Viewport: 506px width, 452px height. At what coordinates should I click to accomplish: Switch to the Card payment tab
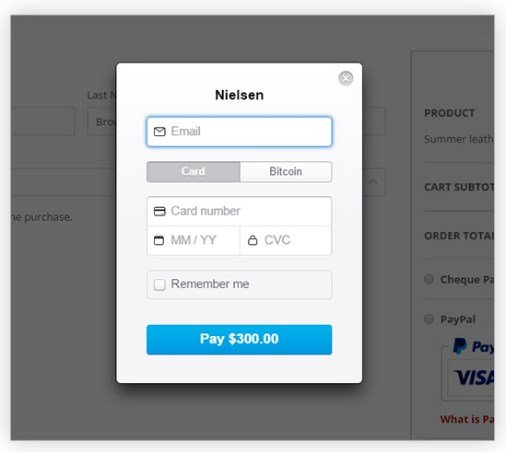pos(193,172)
